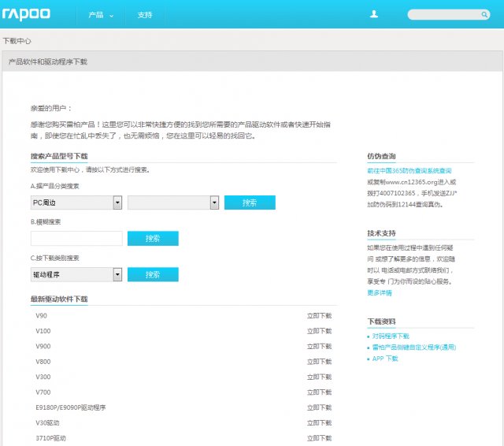Expand the 驱动程序 download type dropdown

[x=117, y=274]
